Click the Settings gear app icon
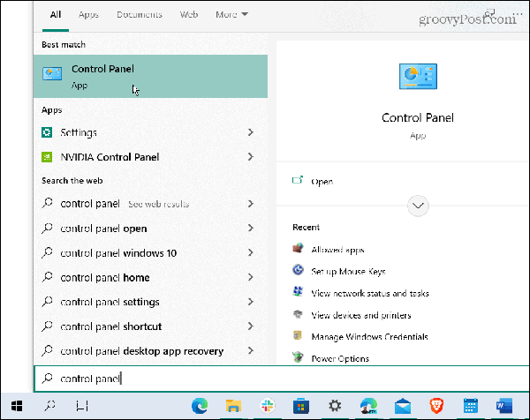This screenshot has width=530, height=420. click(47, 132)
